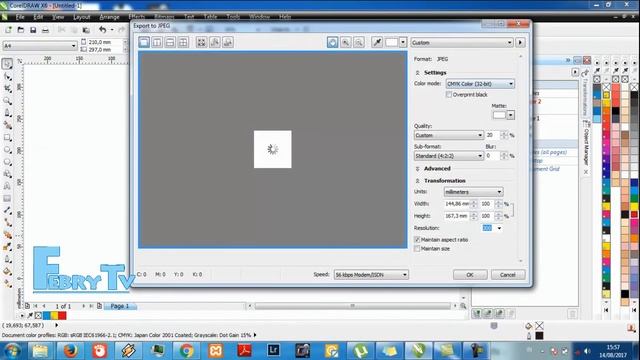Enable the Maintain size checkbox
Image resolution: width=640 pixels, height=360 pixels.
(x=417, y=249)
